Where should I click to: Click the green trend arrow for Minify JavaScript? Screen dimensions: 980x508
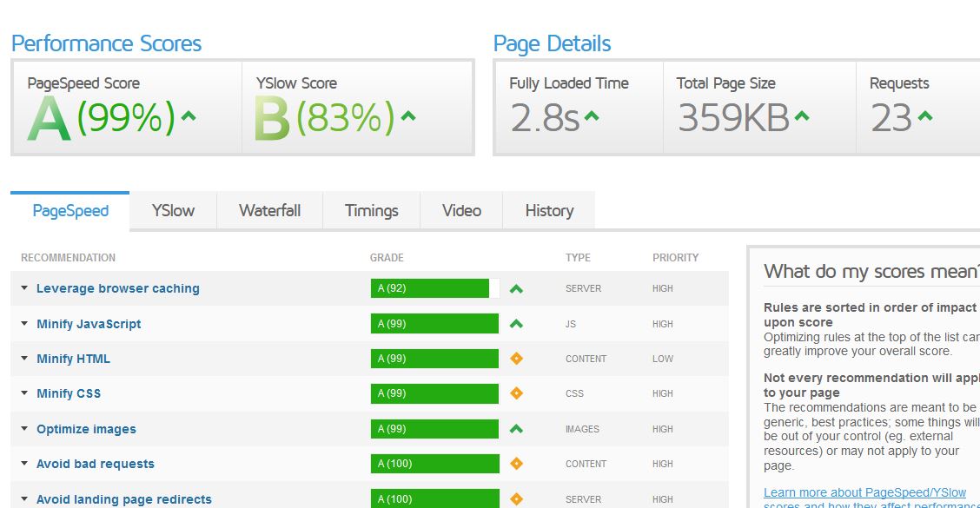pos(516,324)
